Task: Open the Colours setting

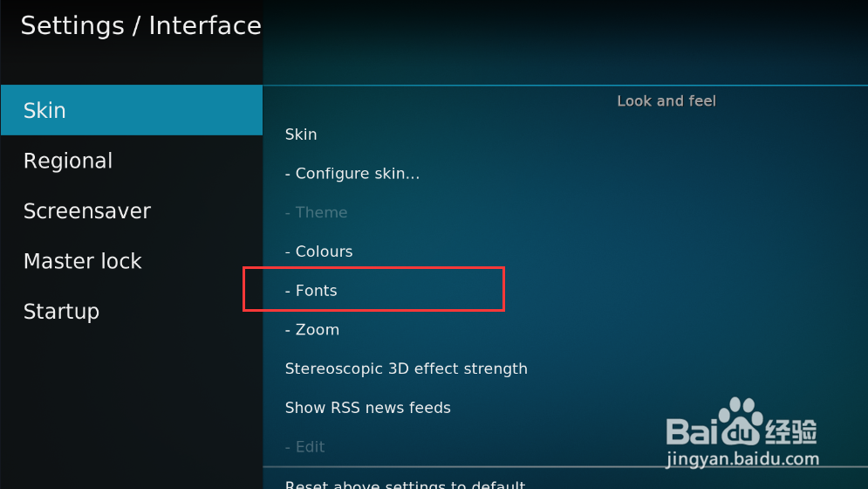Action: [x=318, y=251]
